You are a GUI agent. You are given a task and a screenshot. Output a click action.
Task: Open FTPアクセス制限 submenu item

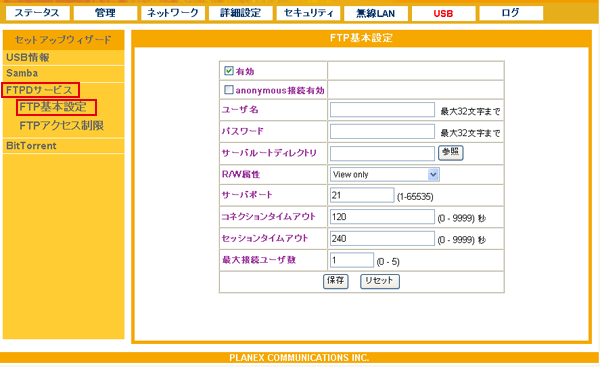[x=62, y=126]
